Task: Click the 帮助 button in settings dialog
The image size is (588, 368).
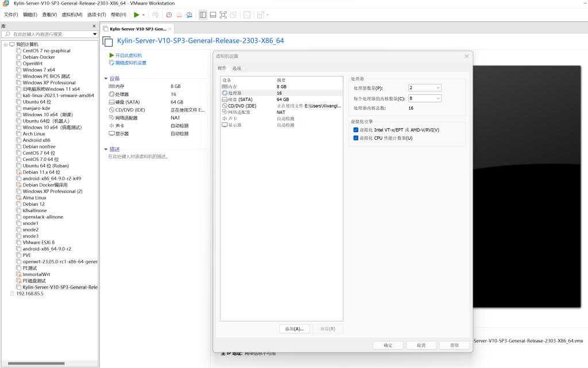Action: tap(455, 345)
